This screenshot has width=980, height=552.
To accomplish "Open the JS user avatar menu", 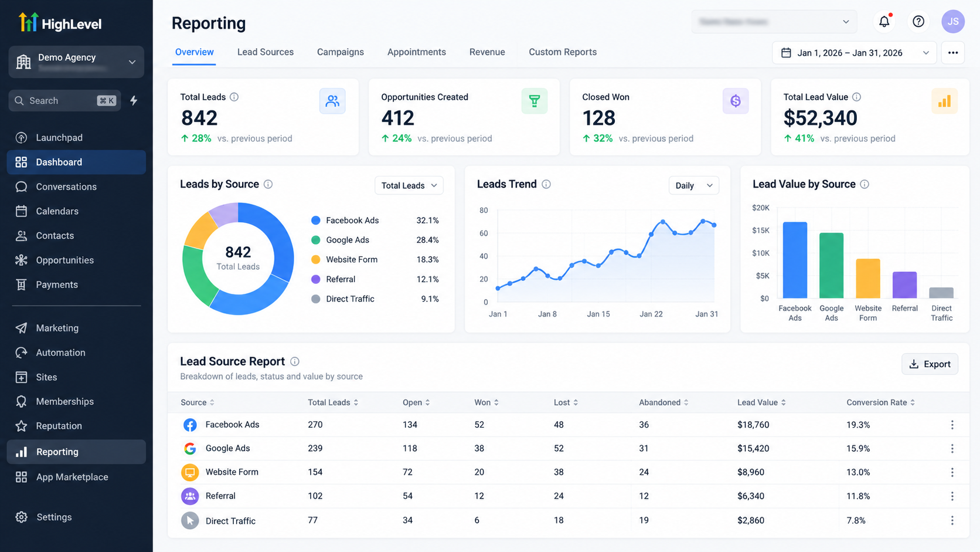I will pos(953,22).
